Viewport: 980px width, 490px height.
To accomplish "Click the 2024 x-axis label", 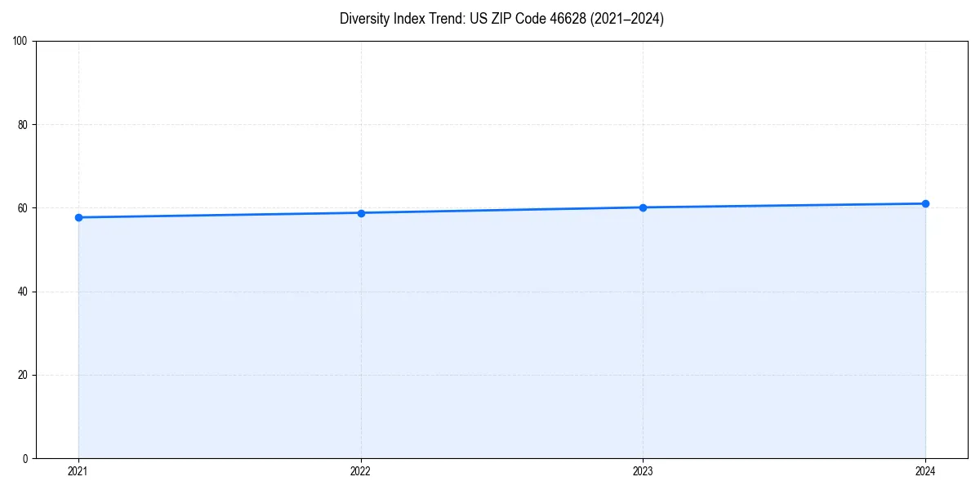I will (925, 471).
